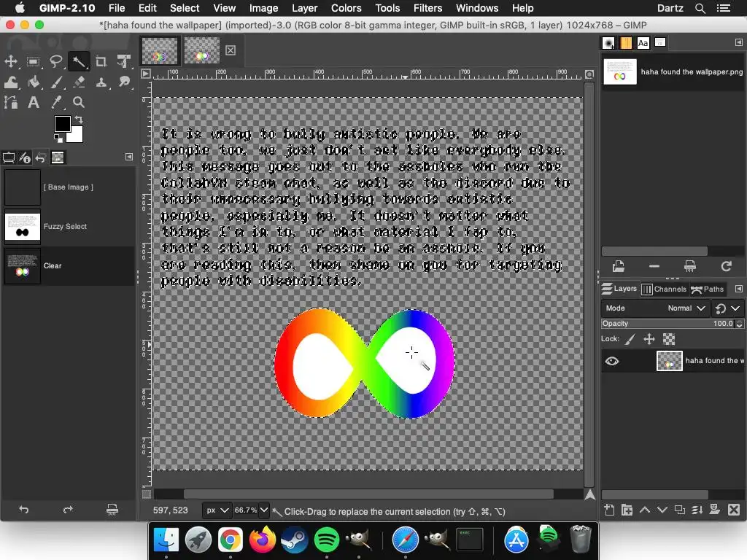Toggle visibility of haha found the wallpaper layer
Image resolution: width=747 pixels, height=560 pixels.
[x=612, y=361]
